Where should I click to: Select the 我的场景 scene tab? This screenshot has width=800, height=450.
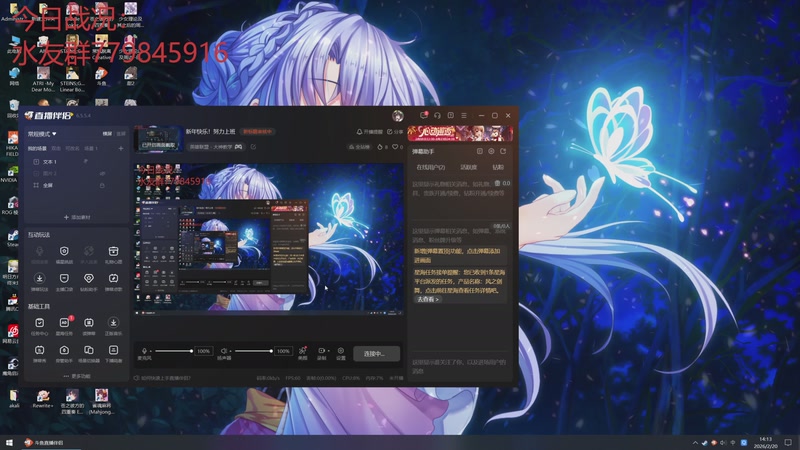pos(37,148)
